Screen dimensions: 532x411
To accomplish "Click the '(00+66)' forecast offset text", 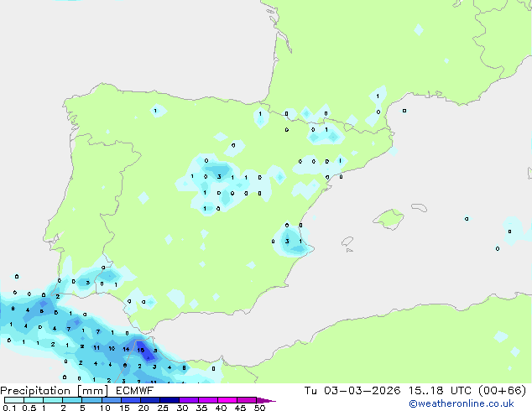I will [x=502, y=391].
